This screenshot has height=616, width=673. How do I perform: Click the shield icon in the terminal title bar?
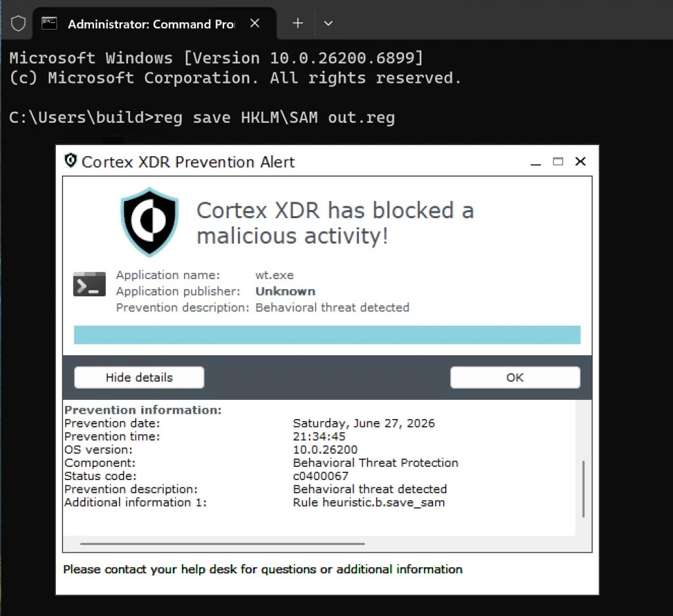click(x=18, y=24)
